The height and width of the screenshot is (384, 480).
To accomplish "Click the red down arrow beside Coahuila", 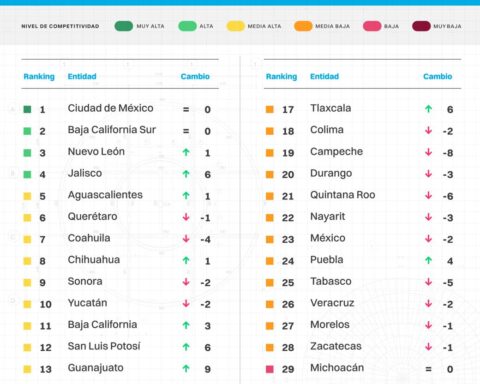I will [186, 239].
